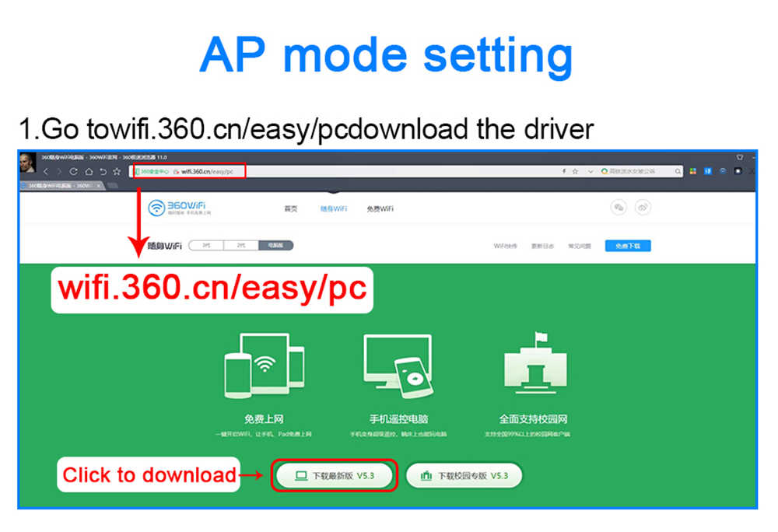Click the skin shirt icon in title bar
The image size is (778, 532).
click(740, 157)
